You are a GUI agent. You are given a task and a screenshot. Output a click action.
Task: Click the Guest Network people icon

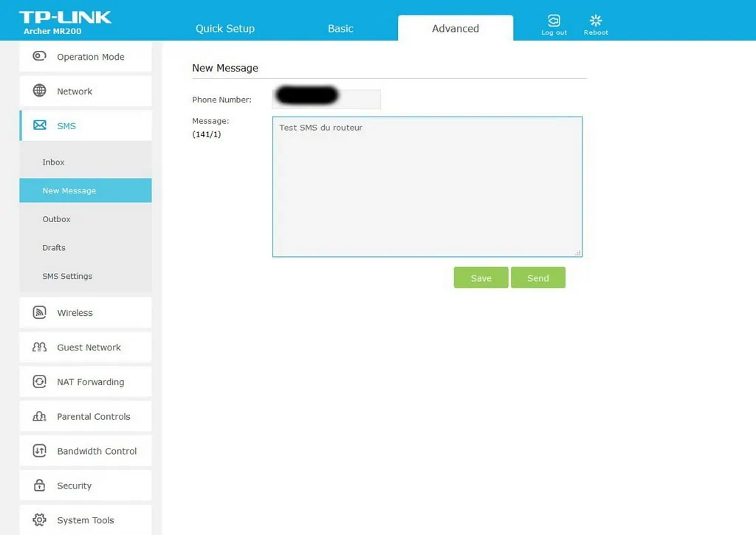40,347
